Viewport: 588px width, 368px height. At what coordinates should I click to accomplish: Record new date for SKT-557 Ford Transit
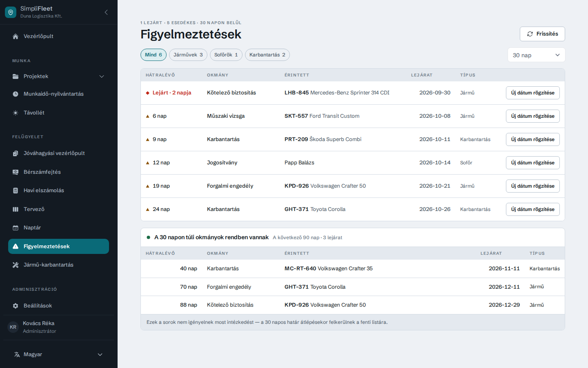[533, 116]
